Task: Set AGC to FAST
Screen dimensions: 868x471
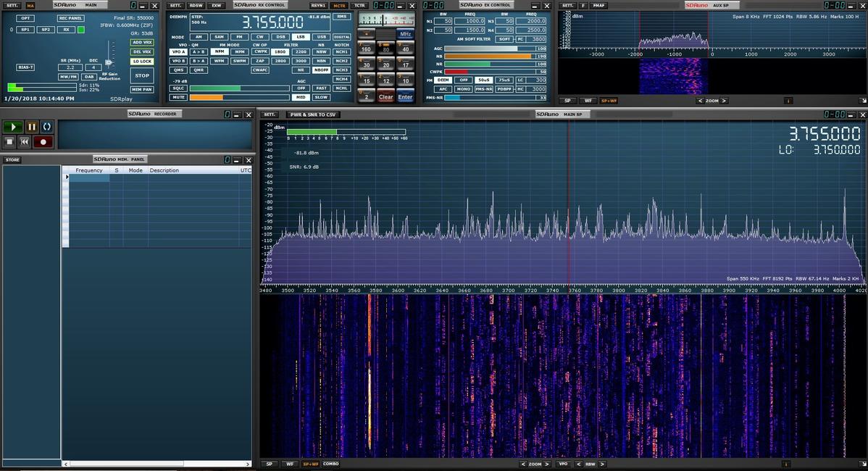Action: tap(321, 88)
